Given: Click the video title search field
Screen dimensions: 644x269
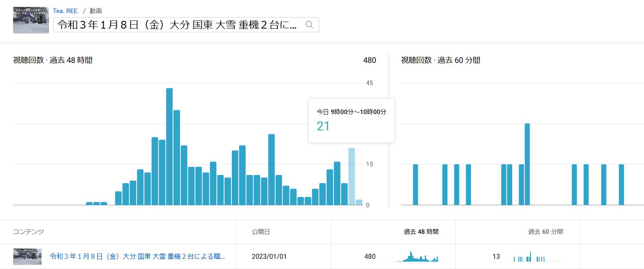Looking at the screenshot, I should pyautogui.click(x=178, y=25).
